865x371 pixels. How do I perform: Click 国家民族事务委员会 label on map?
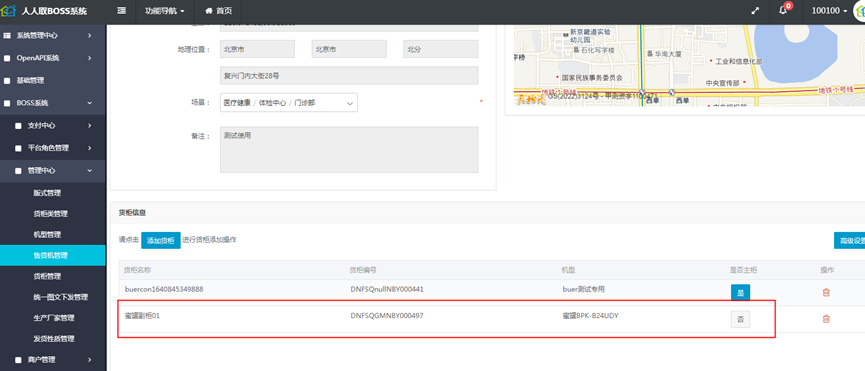coord(592,78)
